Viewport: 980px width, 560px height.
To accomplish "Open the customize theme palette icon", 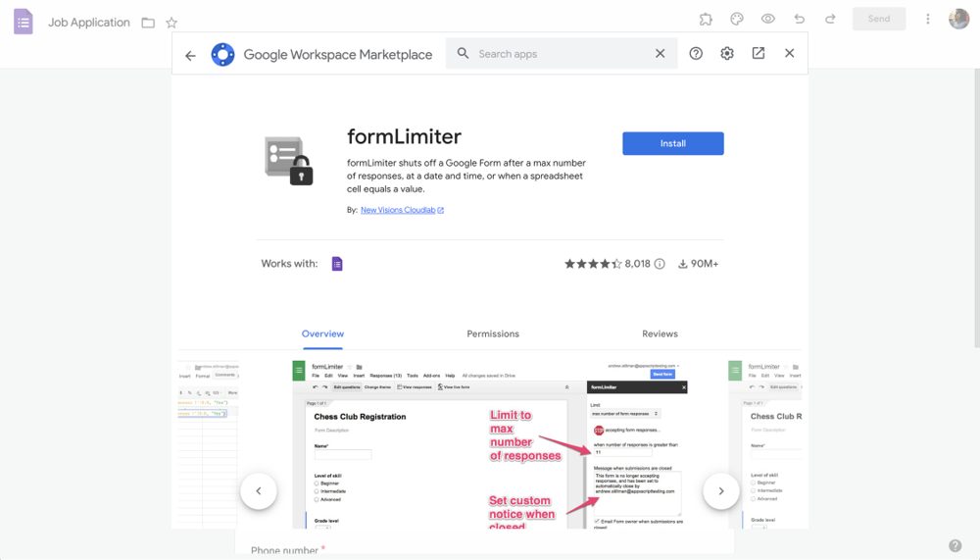I will [737, 20].
